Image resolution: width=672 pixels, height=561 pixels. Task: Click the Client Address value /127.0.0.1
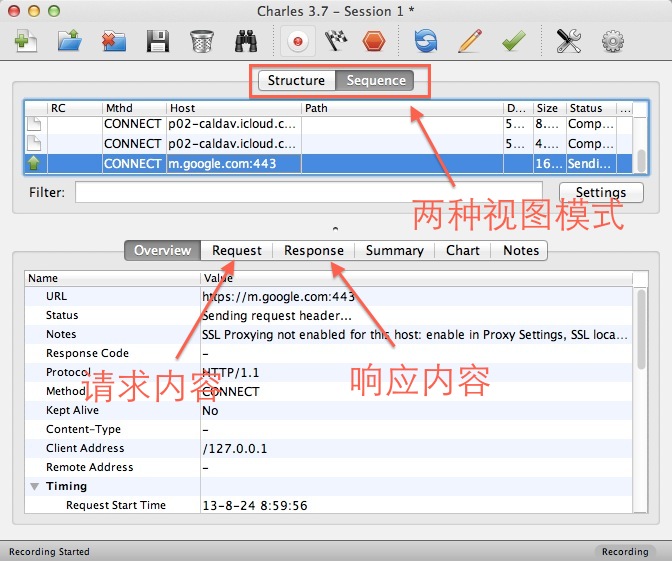(235, 449)
